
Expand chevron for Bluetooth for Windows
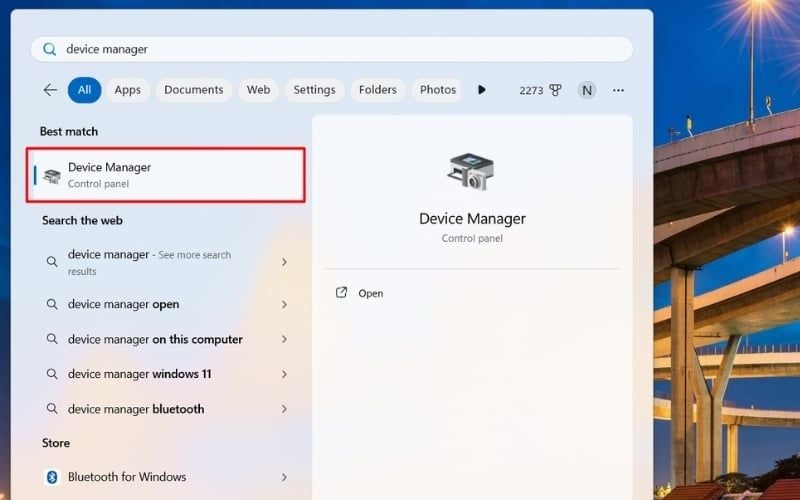coord(284,477)
